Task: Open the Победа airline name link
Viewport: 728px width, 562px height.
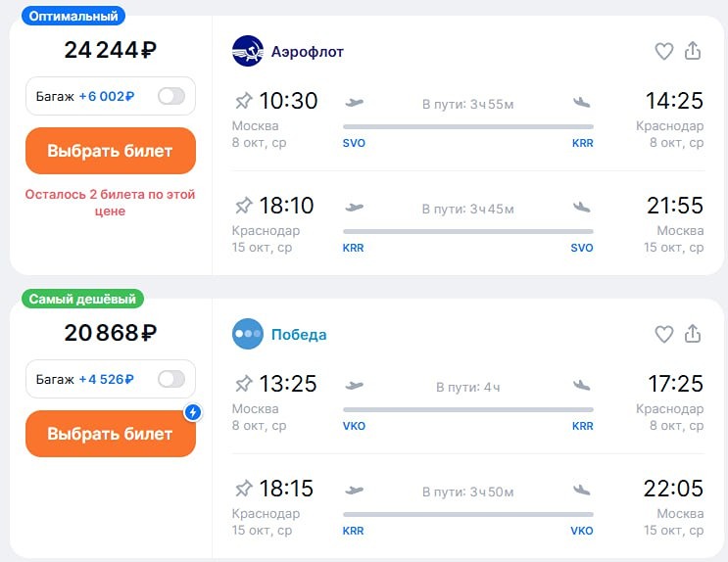Action: click(299, 335)
